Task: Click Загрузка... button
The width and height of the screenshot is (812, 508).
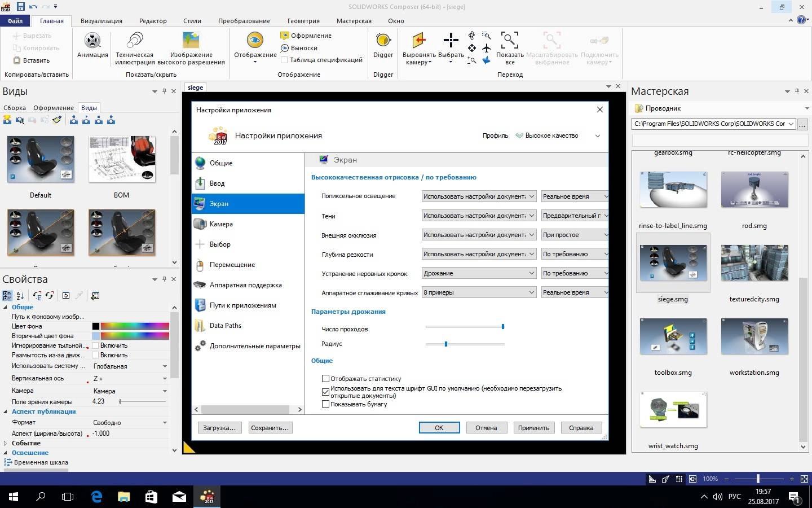Action: 219,428
